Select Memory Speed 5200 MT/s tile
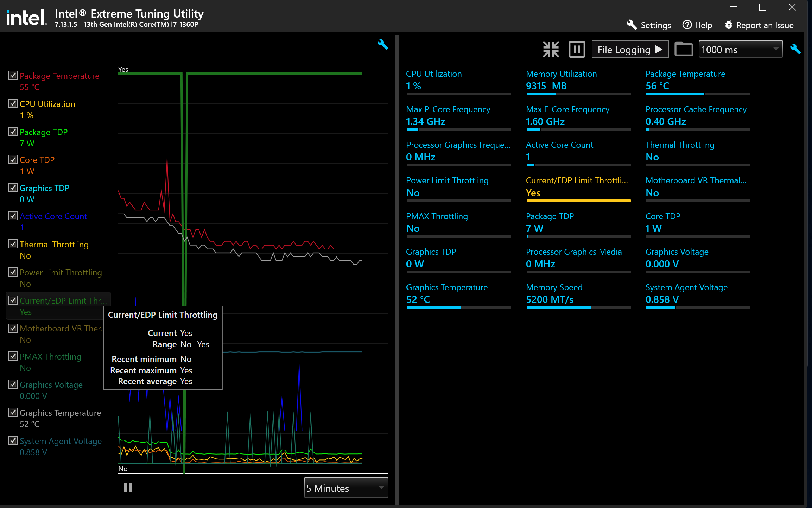This screenshot has width=812, height=508. coord(578,296)
